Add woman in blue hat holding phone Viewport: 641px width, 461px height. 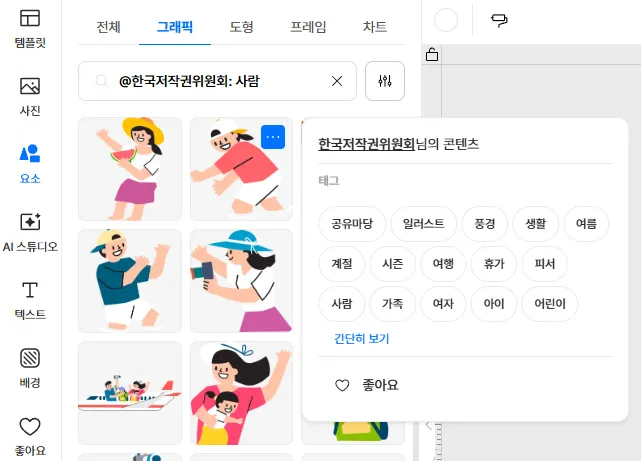pyautogui.click(x=241, y=281)
